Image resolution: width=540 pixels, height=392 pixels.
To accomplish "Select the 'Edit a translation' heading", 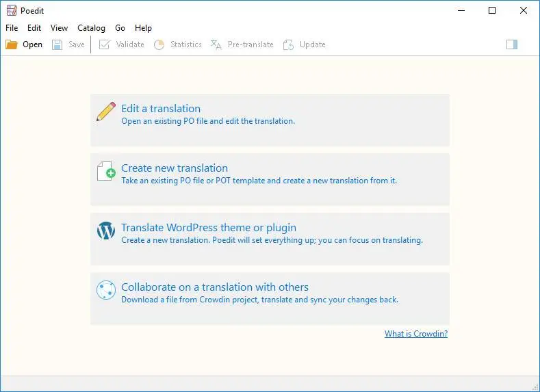I will (161, 109).
